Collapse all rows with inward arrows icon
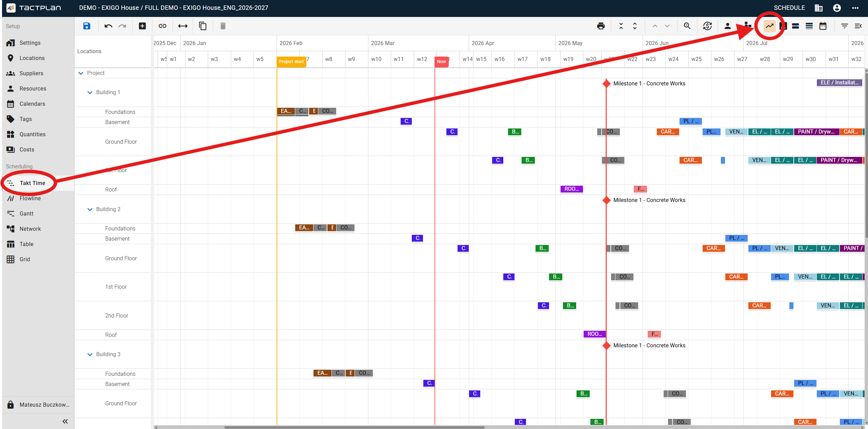Screen dimensions: 868x429 tap(621, 26)
